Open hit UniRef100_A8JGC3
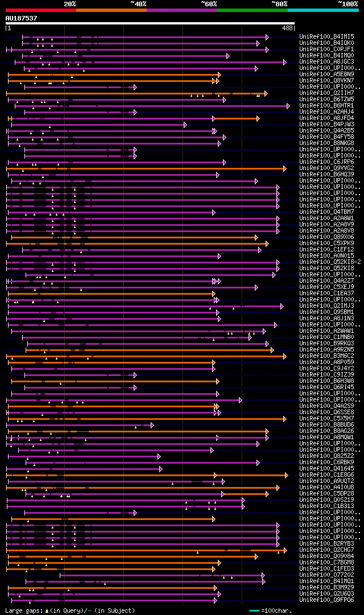This screenshot has width=364, height=615. point(326,61)
